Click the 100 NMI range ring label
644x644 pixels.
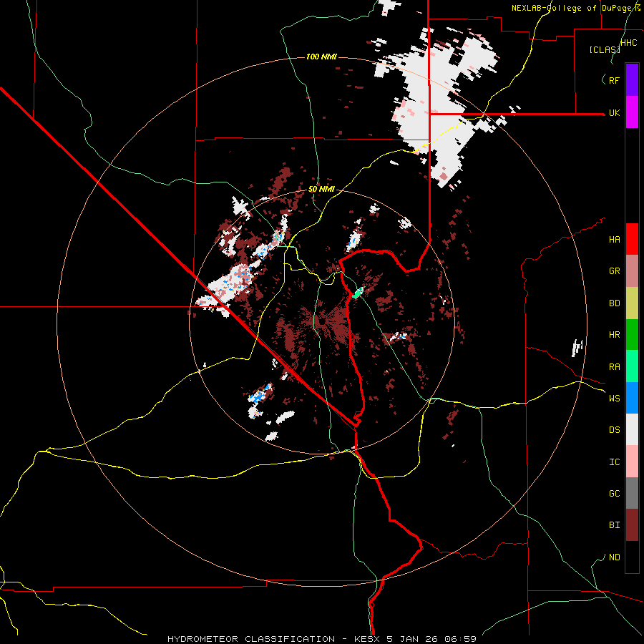click(x=321, y=57)
